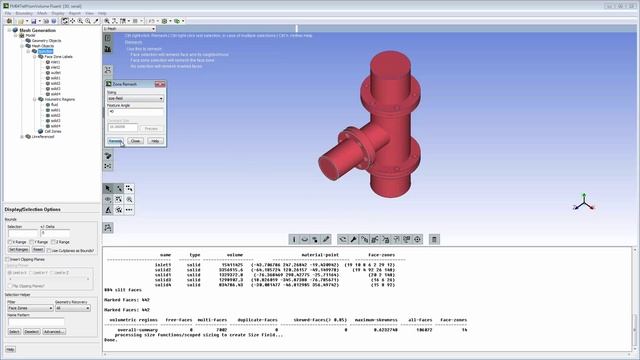Viewport: 640px width, 360px height.
Task: Enable the X Range checkbox
Action: coord(10,242)
